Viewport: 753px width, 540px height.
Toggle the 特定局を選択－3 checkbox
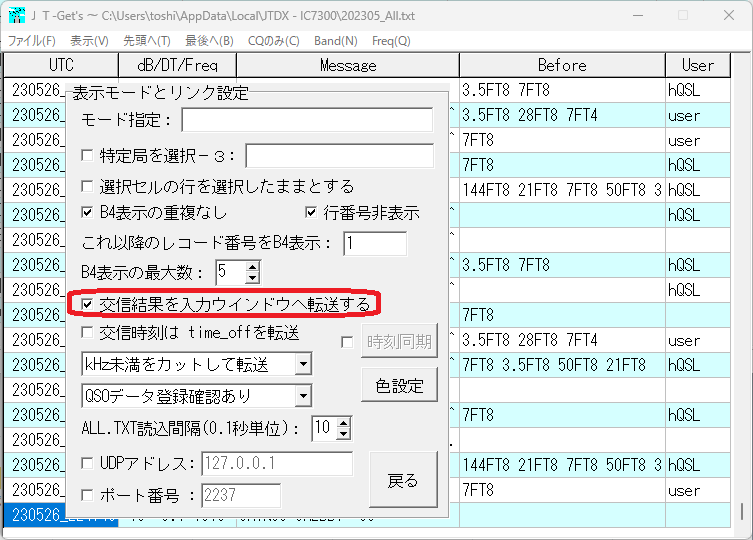click(87, 155)
